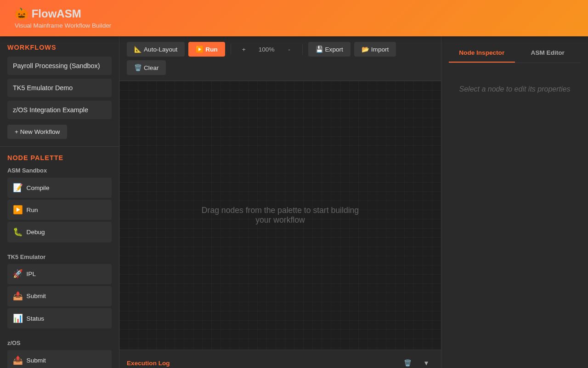The image size is (588, 368).
Task: Import a workflow file
Action: [x=375, y=49]
